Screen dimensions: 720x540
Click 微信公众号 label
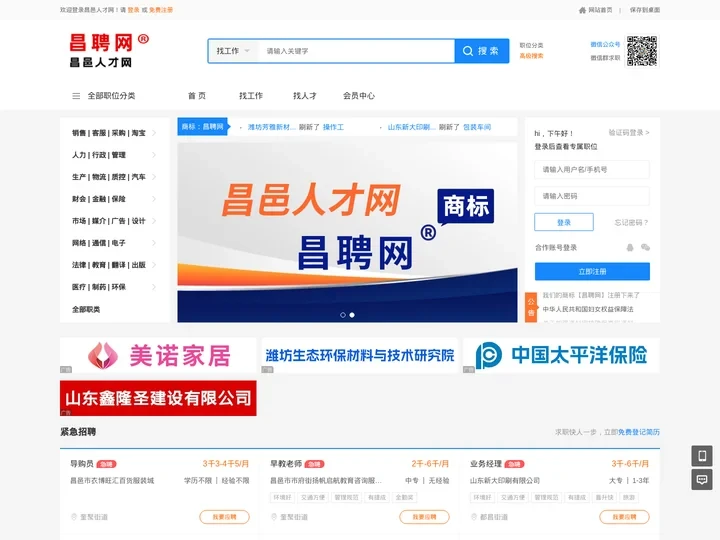pyautogui.click(x=605, y=45)
